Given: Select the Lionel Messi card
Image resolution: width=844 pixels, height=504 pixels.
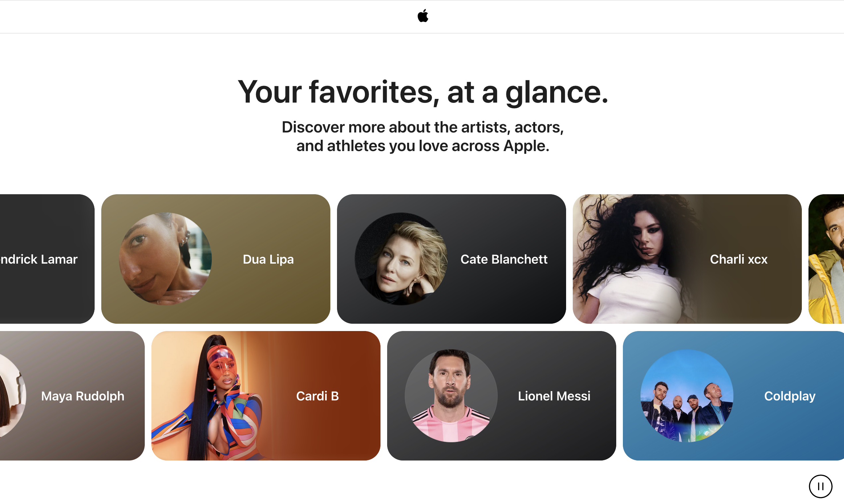Looking at the screenshot, I should [x=501, y=396].
